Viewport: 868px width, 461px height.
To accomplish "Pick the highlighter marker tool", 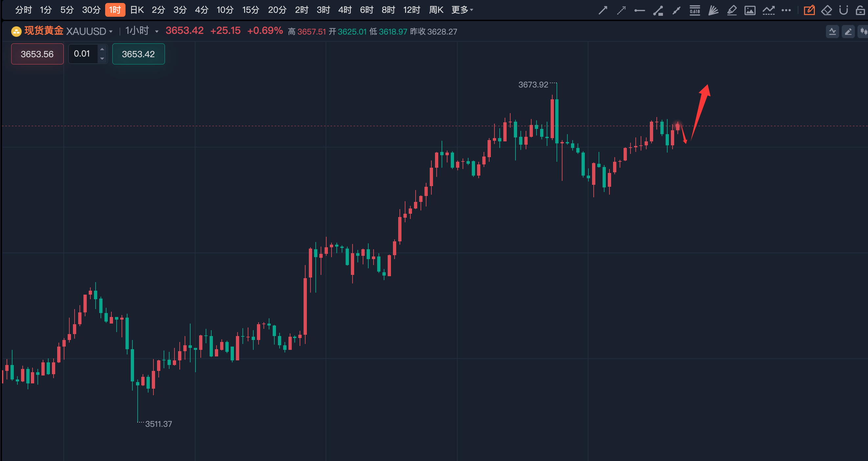I will [732, 11].
